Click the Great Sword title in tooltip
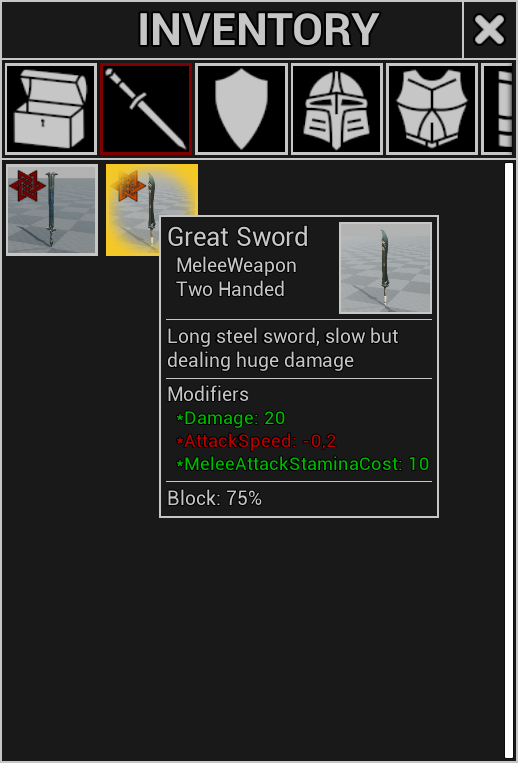Image resolution: width=518 pixels, height=763 pixels. click(x=238, y=237)
